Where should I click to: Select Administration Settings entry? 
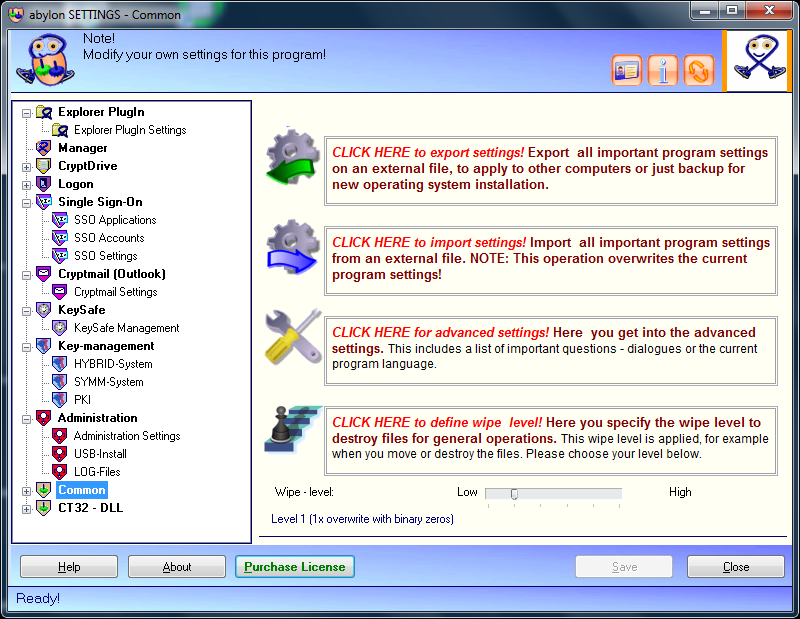(127, 436)
